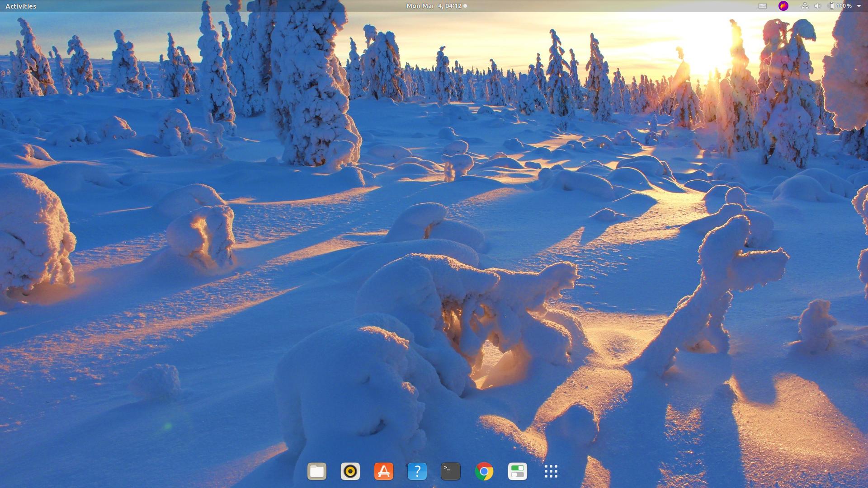Open the Files application from the dock
This screenshot has width=868, height=488.
316,471
